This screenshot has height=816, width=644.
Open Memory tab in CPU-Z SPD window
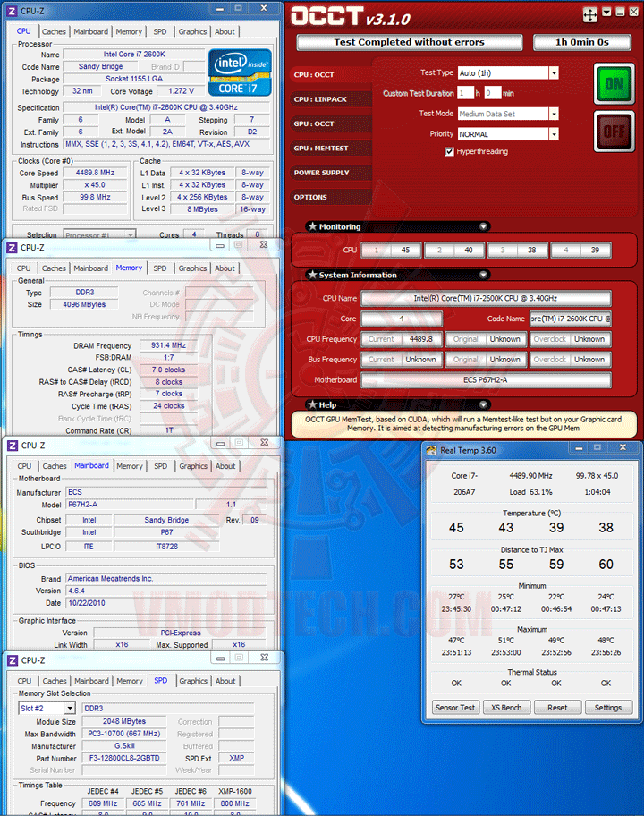pyautogui.click(x=130, y=681)
